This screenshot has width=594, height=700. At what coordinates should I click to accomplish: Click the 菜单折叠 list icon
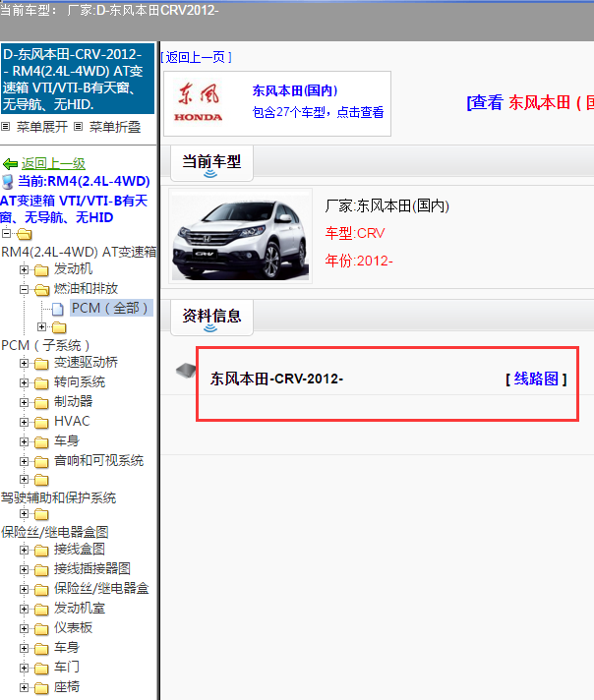pyautogui.click(x=78, y=127)
